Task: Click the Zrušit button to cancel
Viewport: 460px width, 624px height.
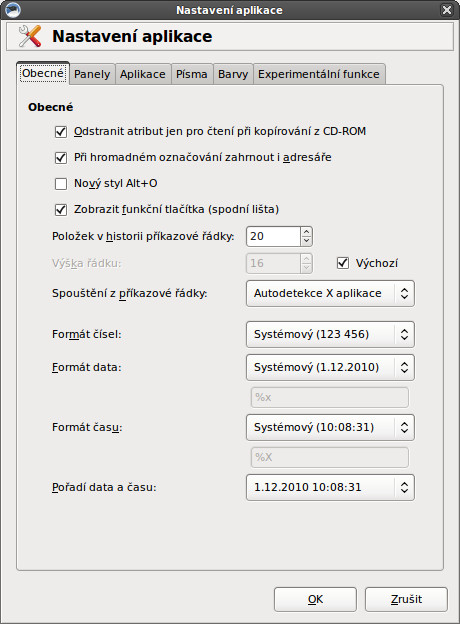Action: [x=406, y=599]
